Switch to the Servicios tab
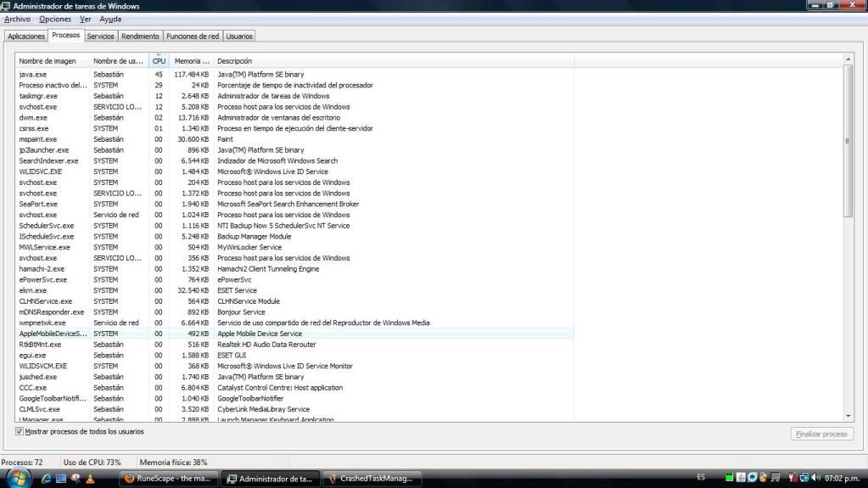Image resolution: width=868 pixels, height=488 pixels. 100,36
